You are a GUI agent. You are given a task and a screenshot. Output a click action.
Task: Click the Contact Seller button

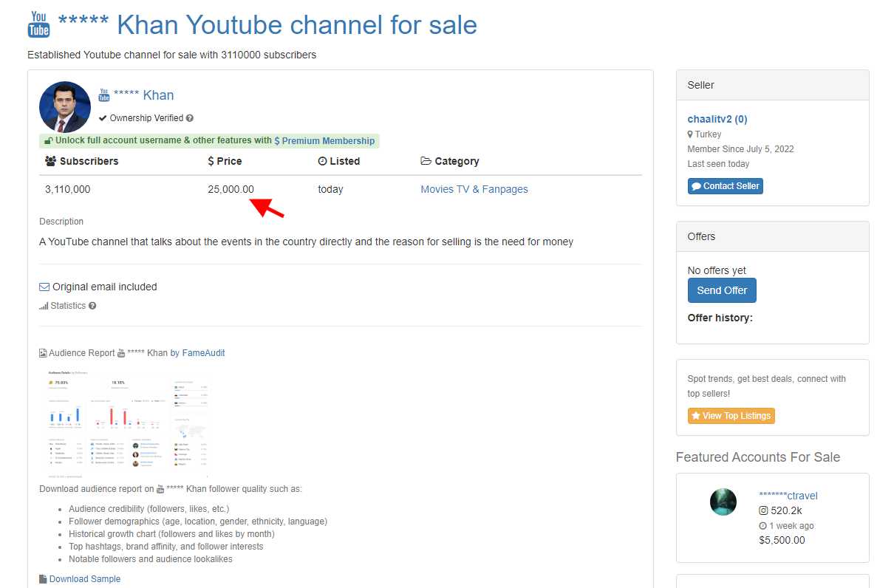(x=726, y=186)
